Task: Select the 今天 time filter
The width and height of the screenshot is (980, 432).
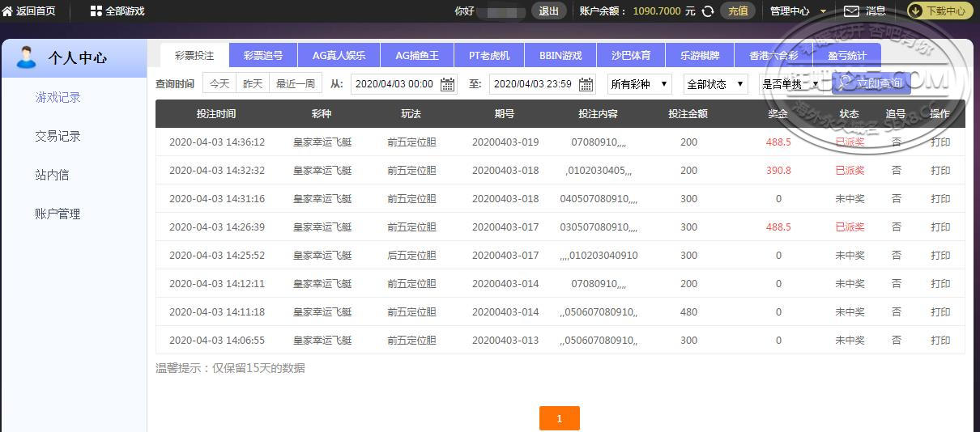Action: click(x=219, y=83)
